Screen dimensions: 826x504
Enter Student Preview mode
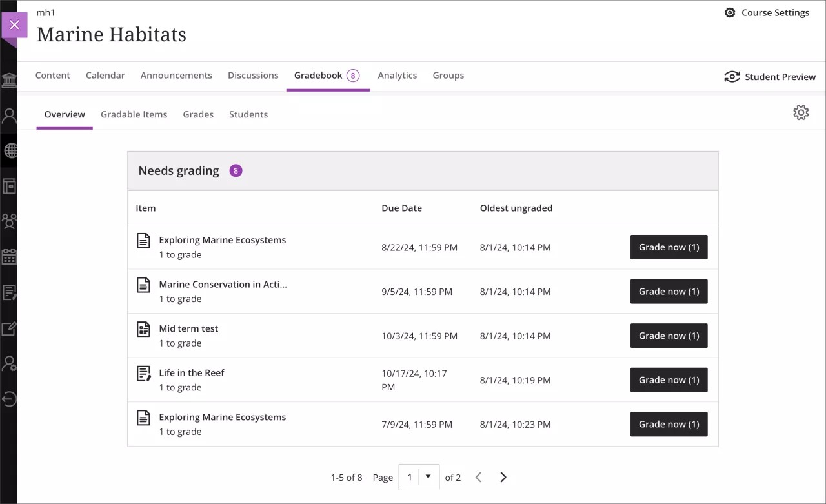point(770,76)
